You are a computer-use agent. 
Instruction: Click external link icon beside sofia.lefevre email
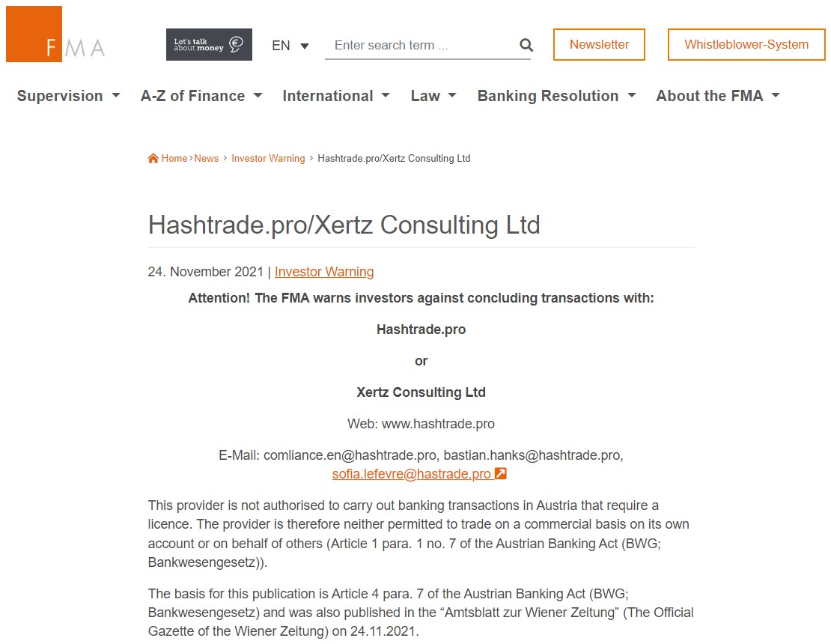tap(500, 473)
